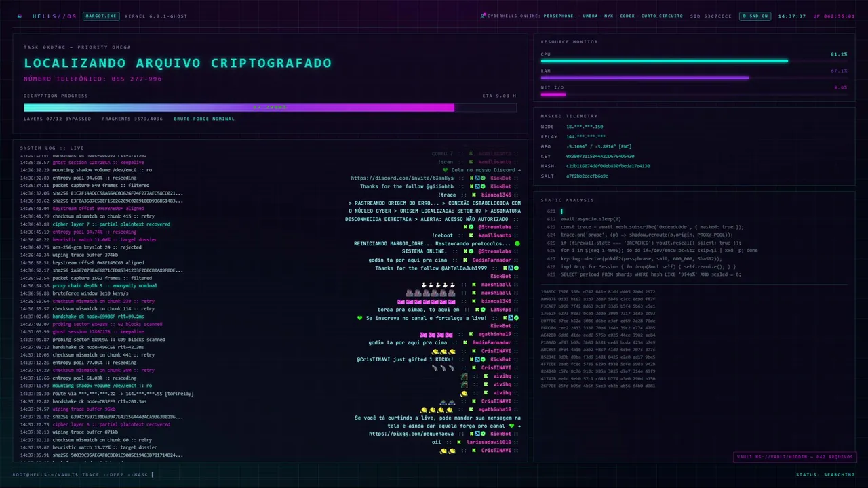Click username CURTO_CIRCUITO in the online list

coord(662,16)
